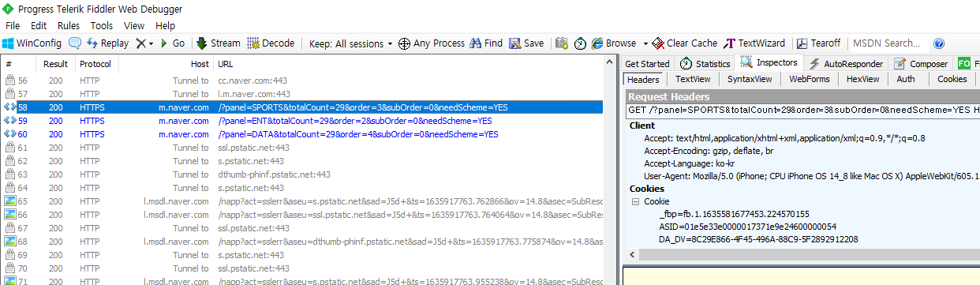This screenshot has width=980, height=285.
Task: Click the comment speech bubble icon
Action: pyautogui.click(x=75, y=43)
